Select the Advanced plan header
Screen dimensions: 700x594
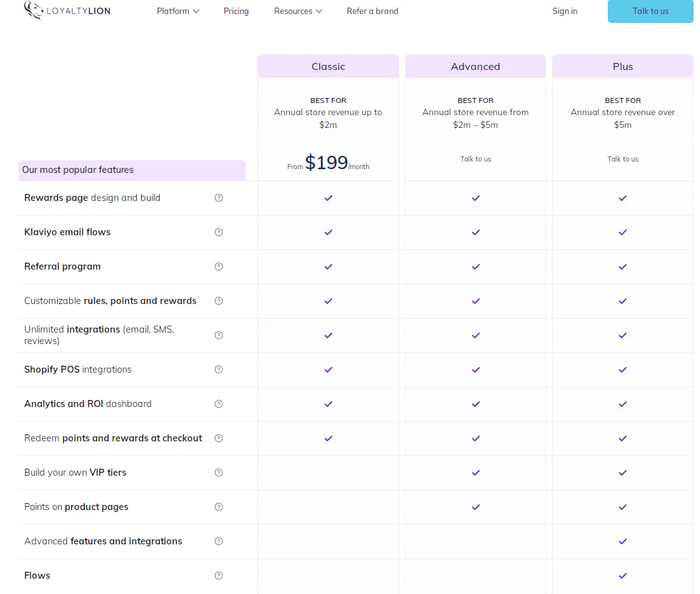[476, 67]
